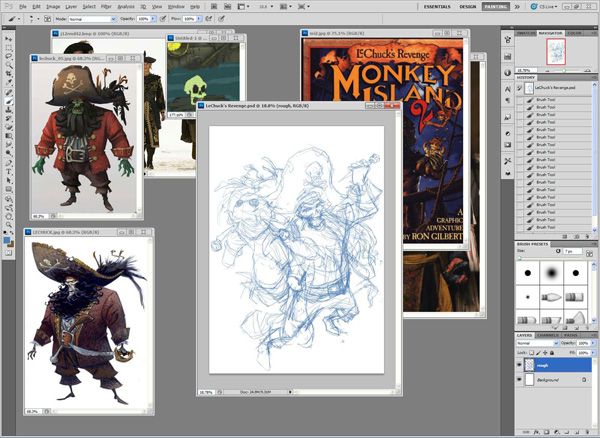The image size is (600, 438).
Task: Switch to Design workspace
Action: [468, 7]
